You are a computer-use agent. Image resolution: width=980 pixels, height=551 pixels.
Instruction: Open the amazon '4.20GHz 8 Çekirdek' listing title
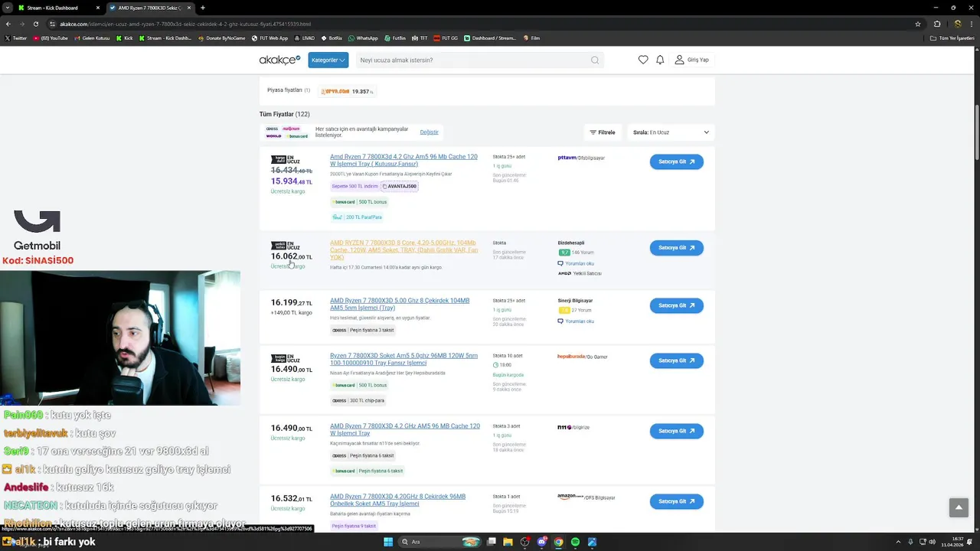[x=397, y=500]
